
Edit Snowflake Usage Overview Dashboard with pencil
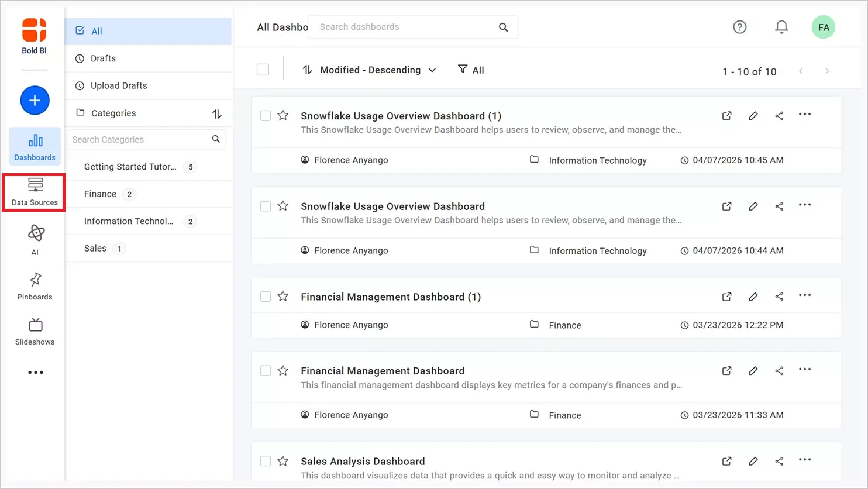[x=753, y=206]
